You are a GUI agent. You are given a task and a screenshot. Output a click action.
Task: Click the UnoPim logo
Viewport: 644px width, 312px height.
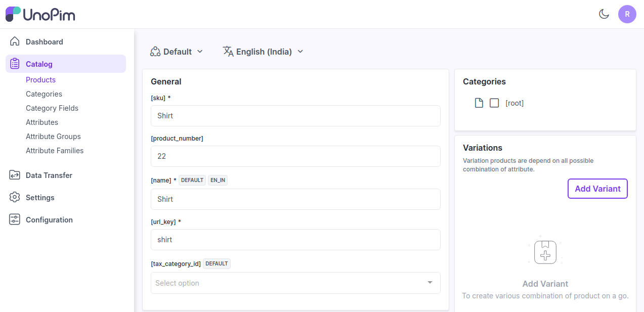pyautogui.click(x=40, y=14)
